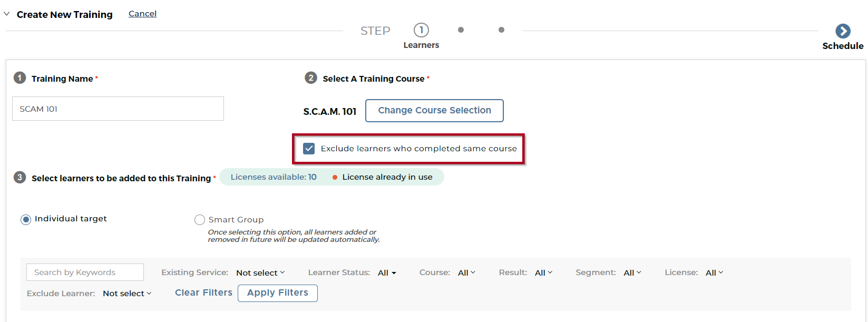This screenshot has width=868, height=322.
Task: Open the Result filter dropdown
Action: coord(543,273)
